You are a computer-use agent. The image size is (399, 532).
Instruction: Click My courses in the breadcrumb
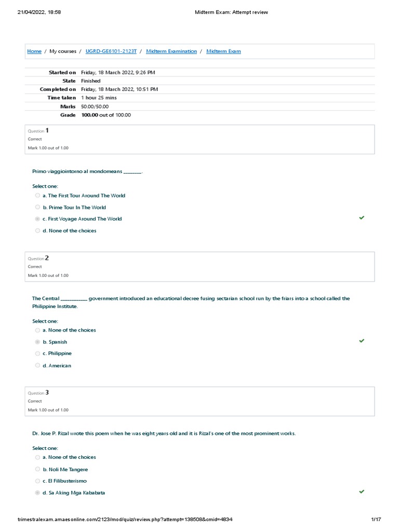point(63,51)
